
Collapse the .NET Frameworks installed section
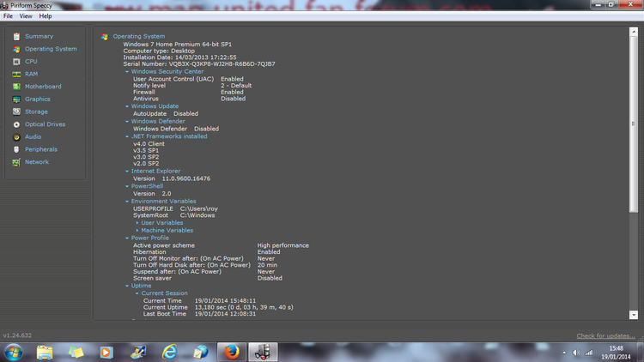point(127,136)
